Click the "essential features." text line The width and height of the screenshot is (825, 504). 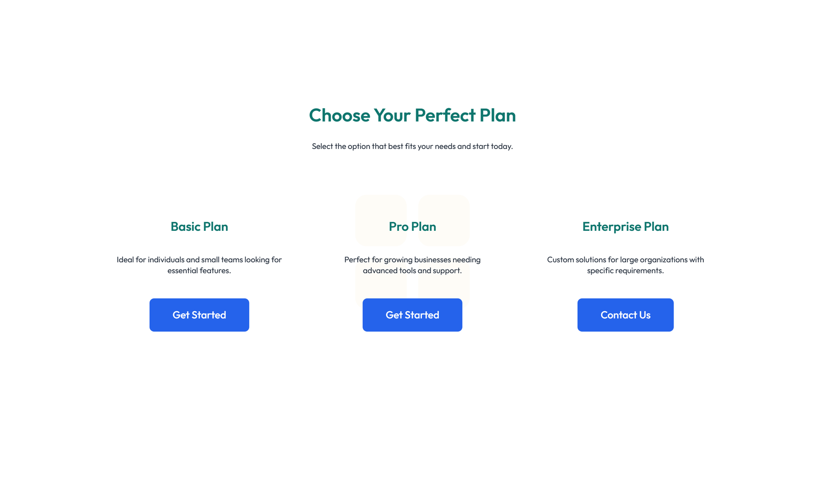(x=199, y=271)
